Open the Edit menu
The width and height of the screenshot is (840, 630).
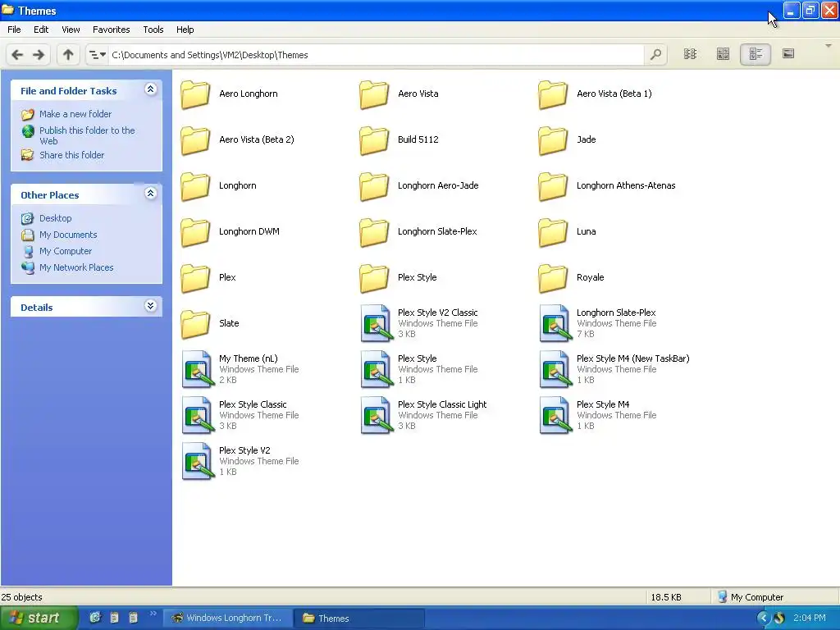point(41,30)
